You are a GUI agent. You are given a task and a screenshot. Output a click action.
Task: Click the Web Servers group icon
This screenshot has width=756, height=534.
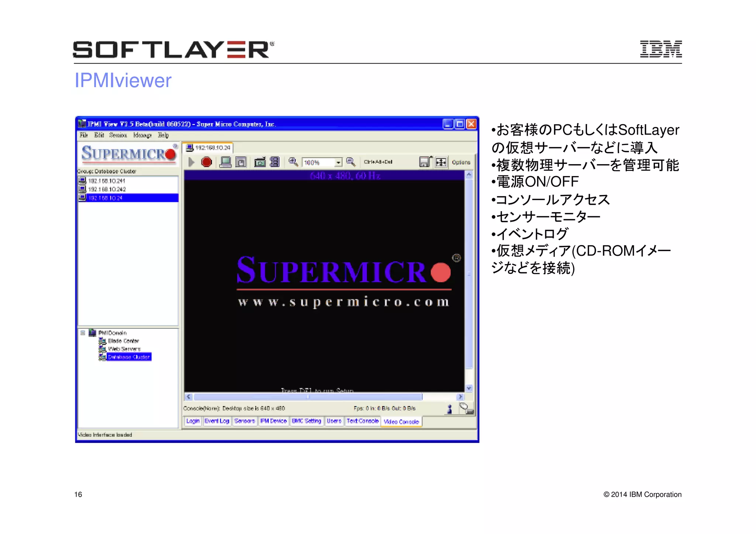pos(103,349)
